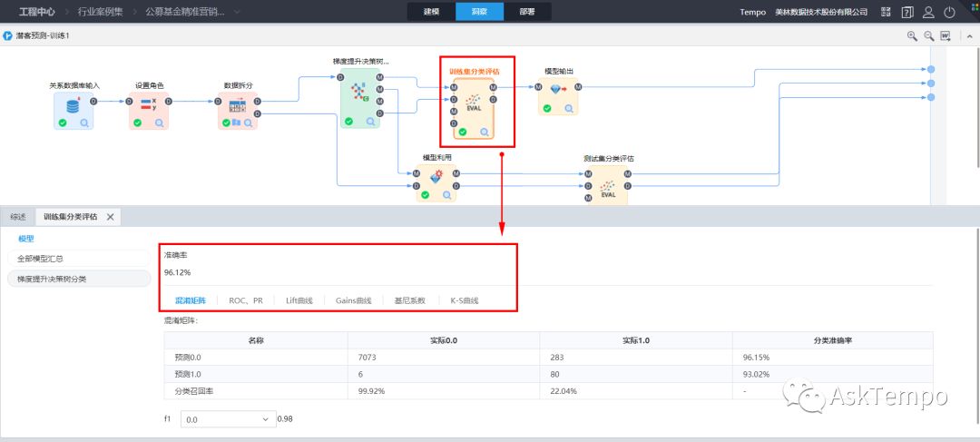Viewport: 980px width, 442px height.
Task: Switch to the 部署 mode tab
Action: [x=527, y=12]
